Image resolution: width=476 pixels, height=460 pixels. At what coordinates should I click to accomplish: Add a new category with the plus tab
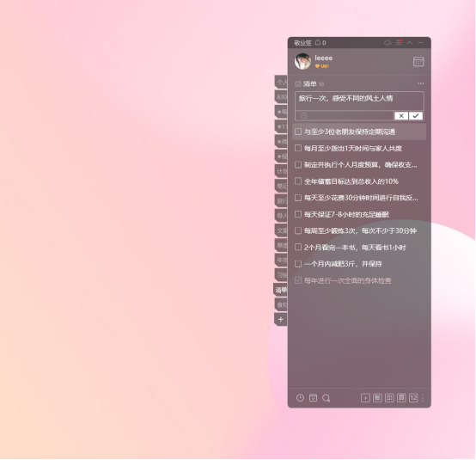point(281,319)
